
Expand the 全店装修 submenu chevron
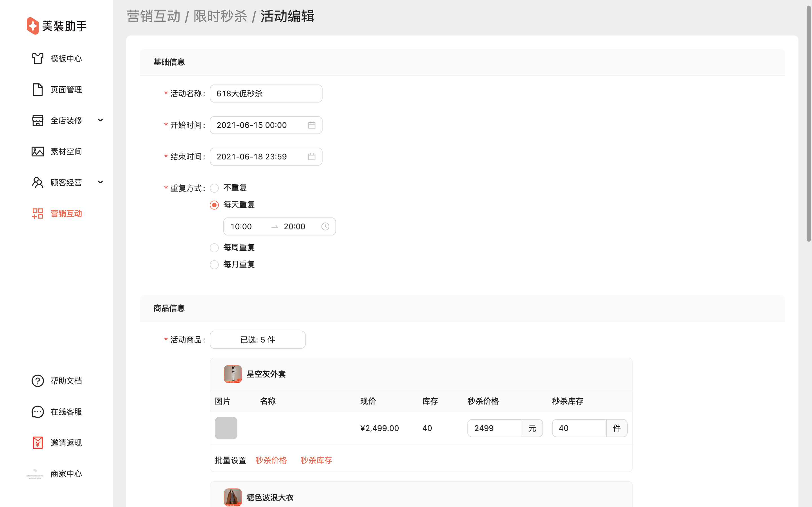(100, 120)
